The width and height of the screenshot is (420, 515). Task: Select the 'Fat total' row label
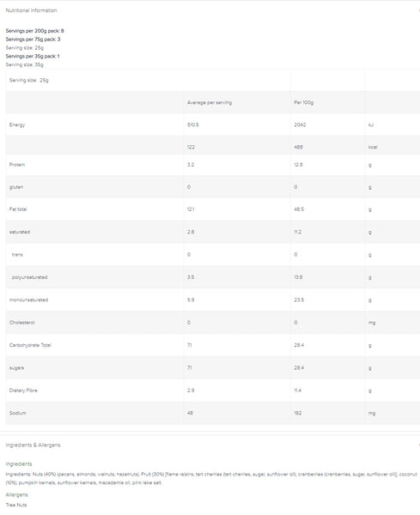(18, 209)
